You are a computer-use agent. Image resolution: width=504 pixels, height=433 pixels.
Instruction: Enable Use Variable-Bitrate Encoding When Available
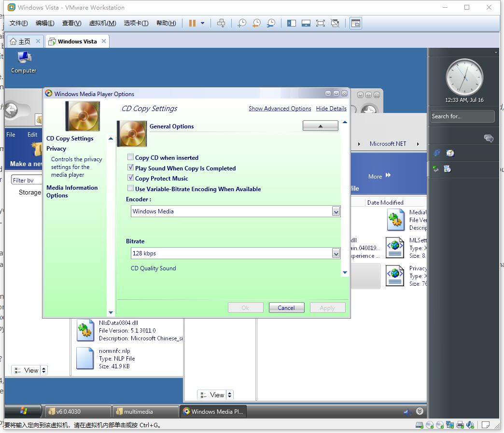tap(130, 188)
